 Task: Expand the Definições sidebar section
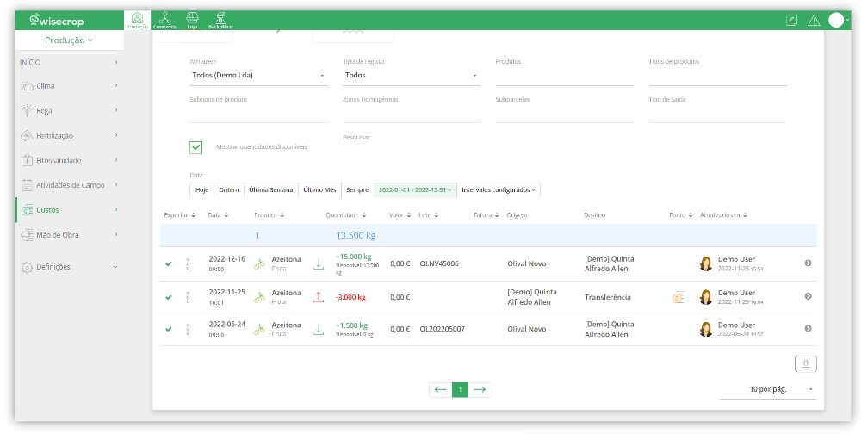click(69, 267)
